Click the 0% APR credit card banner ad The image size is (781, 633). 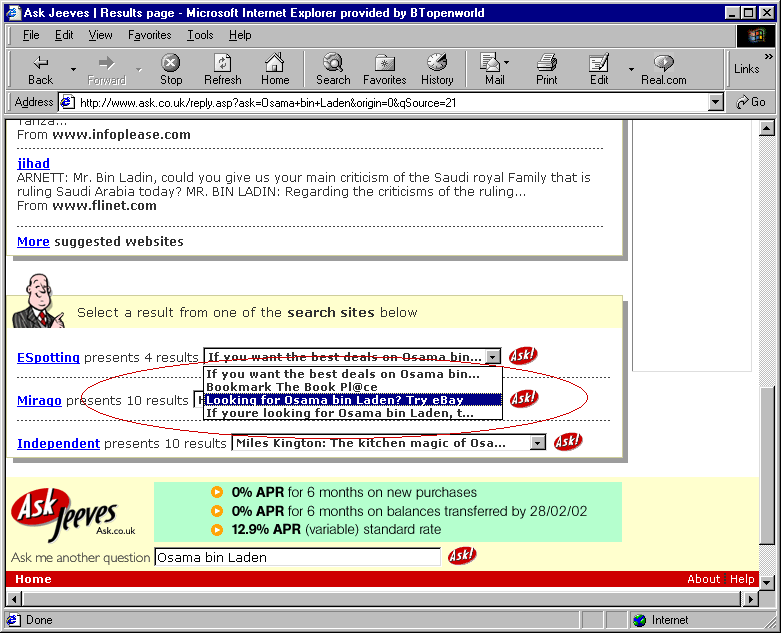pyautogui.click(x=388, y=511)
